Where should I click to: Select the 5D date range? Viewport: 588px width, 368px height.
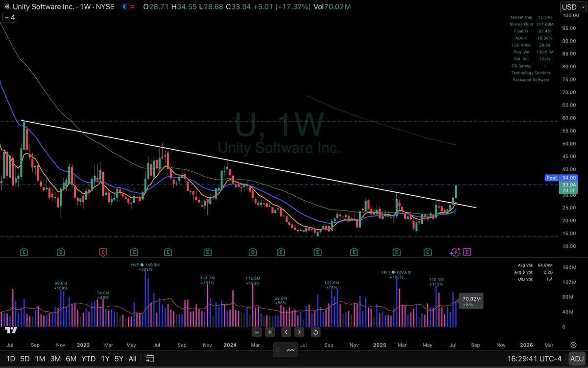coord(25,359)
